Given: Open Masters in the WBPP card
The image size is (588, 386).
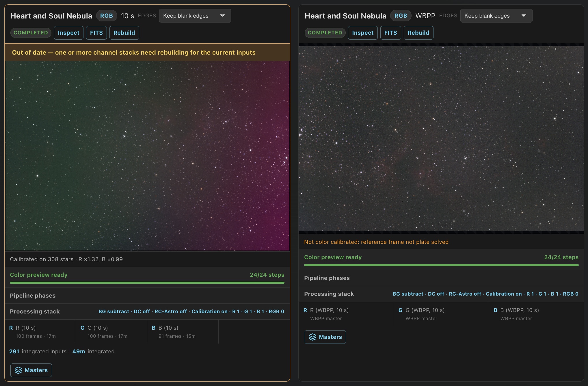Looking at the screenshot, I should point(325,337).
